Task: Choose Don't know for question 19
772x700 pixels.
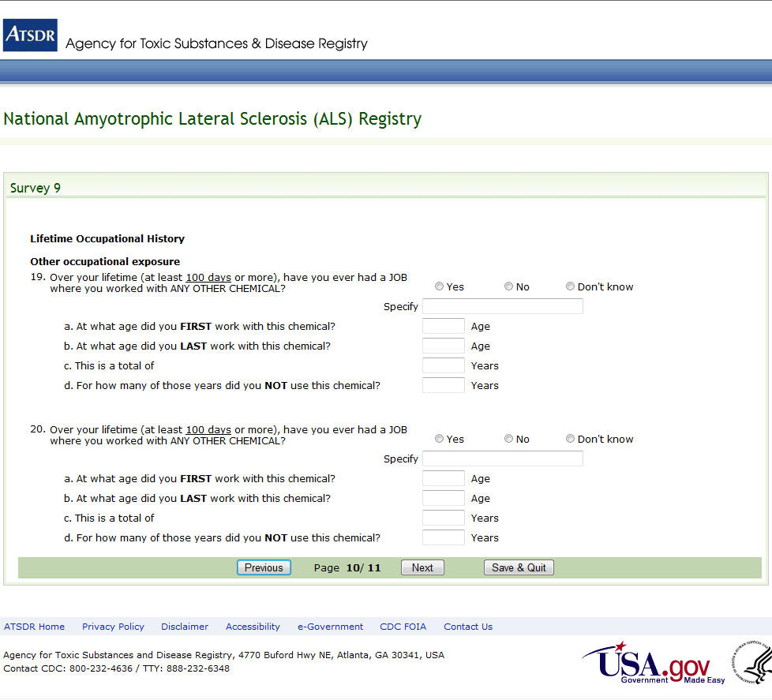Action: pos(570,286)
